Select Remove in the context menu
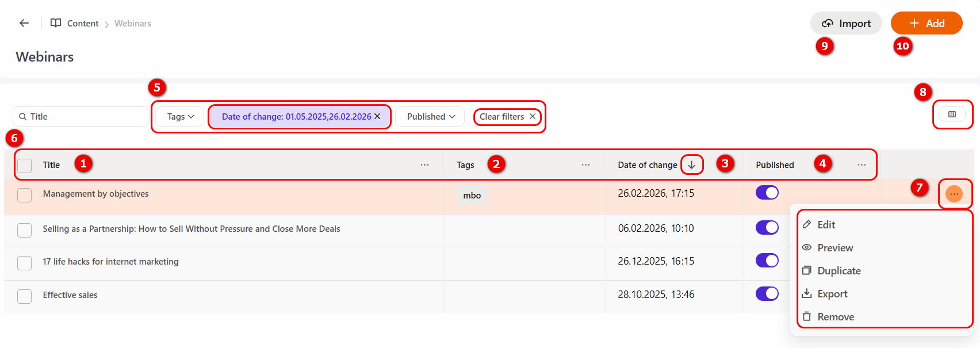Screen dimensions: 980x348 click(835, 317)
